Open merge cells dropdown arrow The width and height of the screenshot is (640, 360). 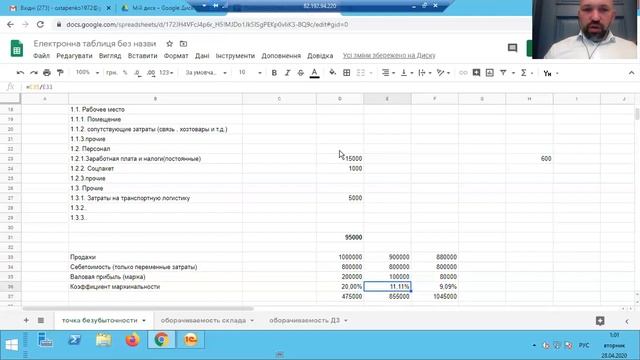(371, 73)
